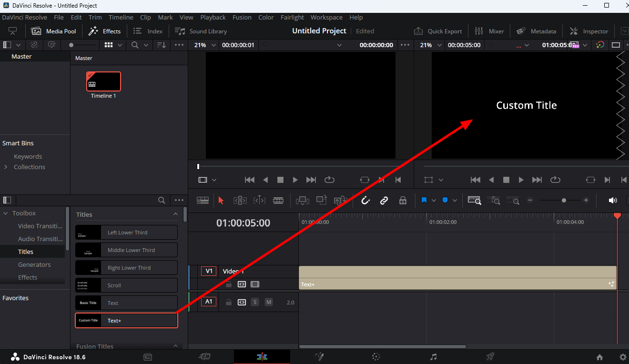The height and width of the screenshot is (364, 629).
Task: Collapse the Toolbox tree
Action: click(x=6, y=213)
